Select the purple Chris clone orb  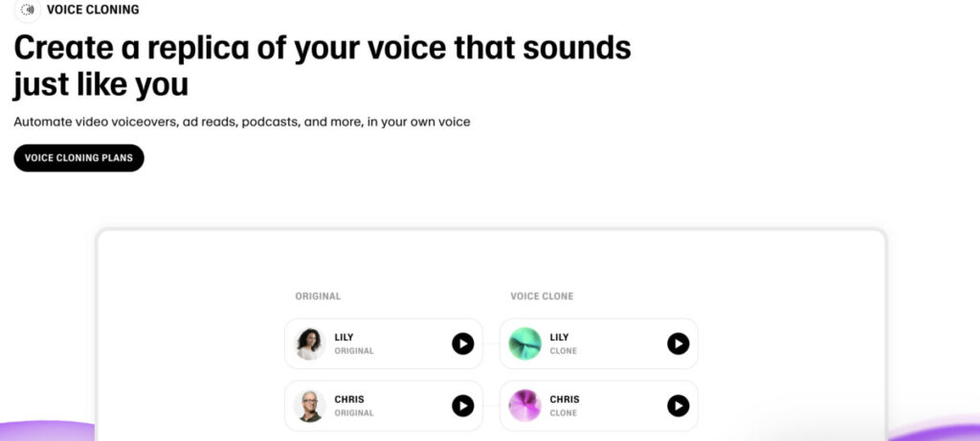click(x=525, y=406)
